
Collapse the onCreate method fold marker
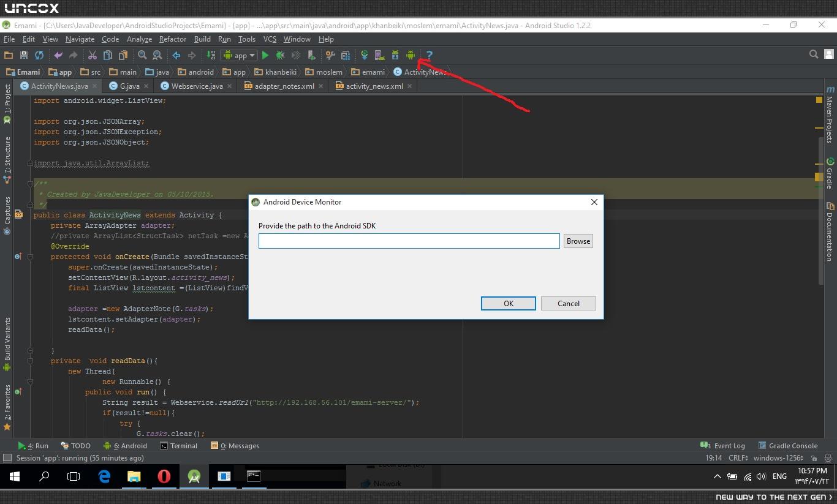pos(30,257)
